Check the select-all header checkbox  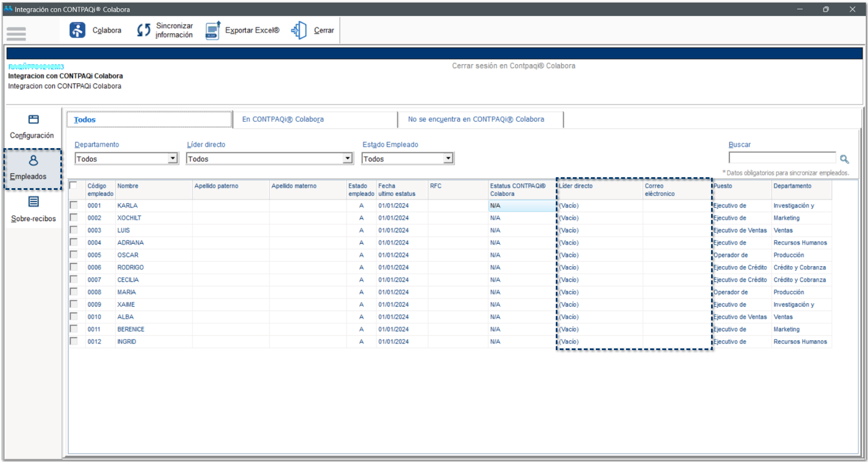74,185
